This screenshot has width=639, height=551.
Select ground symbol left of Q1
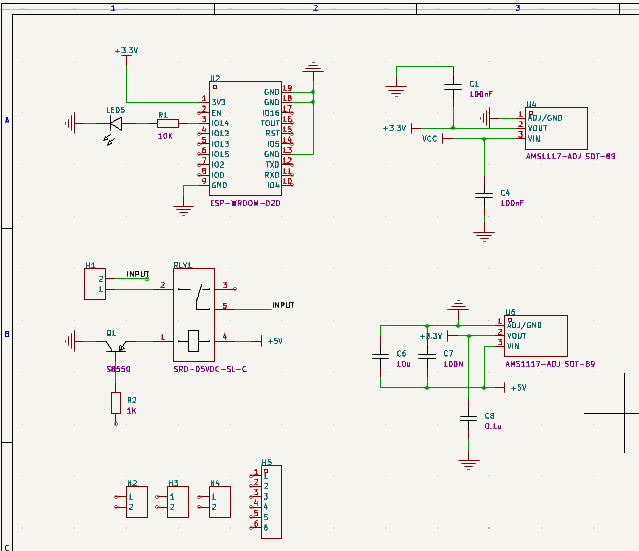coord(71,341)
